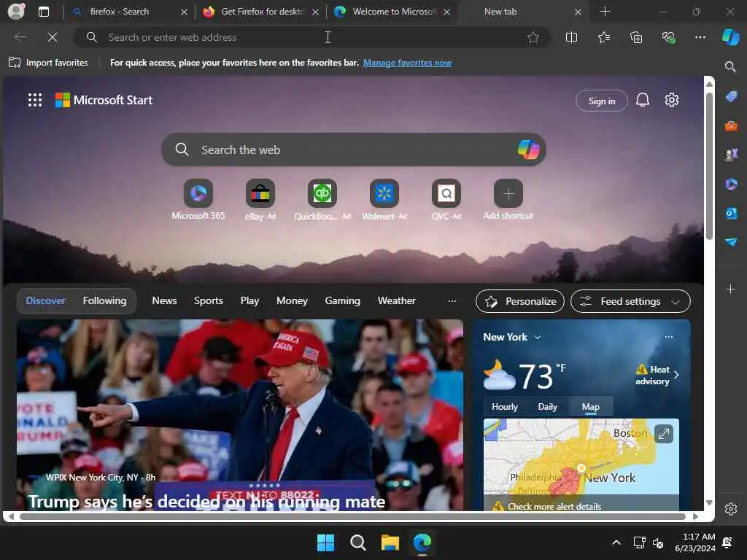Expand the Heat advisory alert
747x560 pixels.
click(657, 376)
